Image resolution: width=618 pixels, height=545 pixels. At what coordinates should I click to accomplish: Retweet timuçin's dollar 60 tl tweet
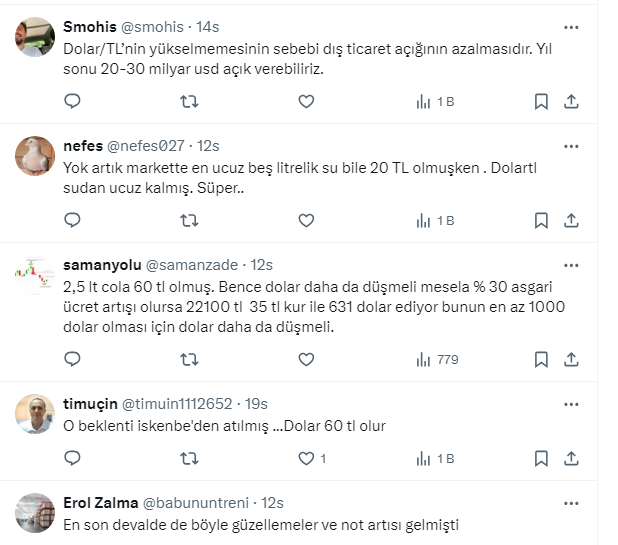[x=188, y=458]
